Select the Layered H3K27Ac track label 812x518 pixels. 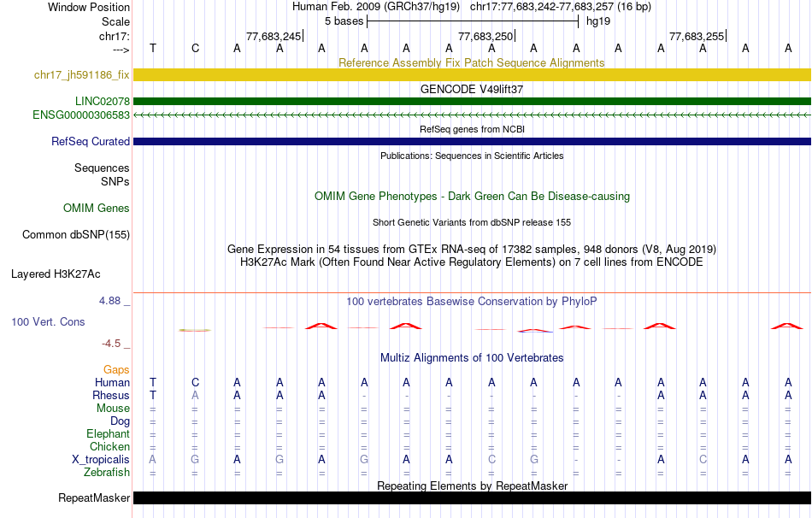(56, 274)
